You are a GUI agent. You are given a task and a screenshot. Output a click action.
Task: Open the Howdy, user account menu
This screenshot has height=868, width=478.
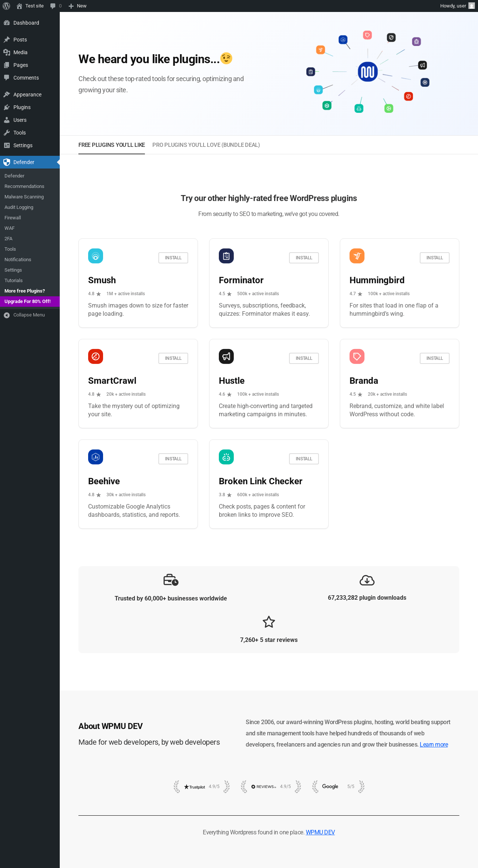pos(457,6)
